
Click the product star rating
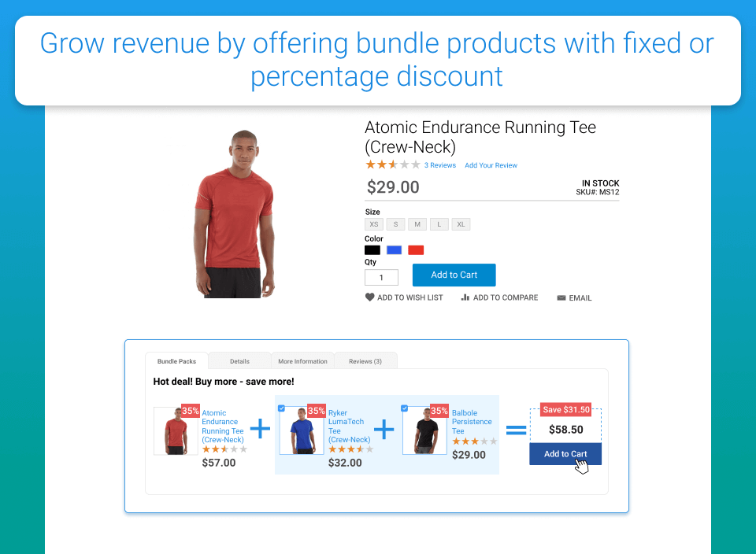[x=392, y=164]
